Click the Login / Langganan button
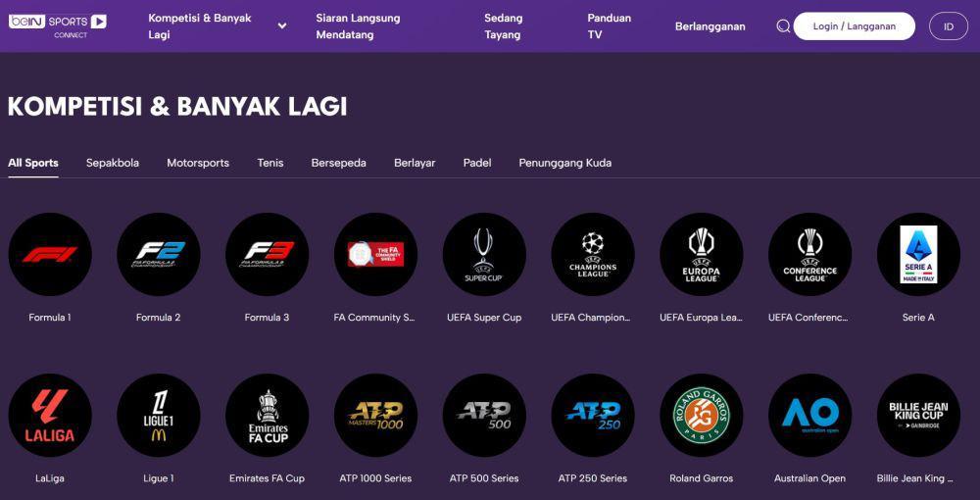Image resolution: width=980 pixels, height=500 pixels. (855, 26)
